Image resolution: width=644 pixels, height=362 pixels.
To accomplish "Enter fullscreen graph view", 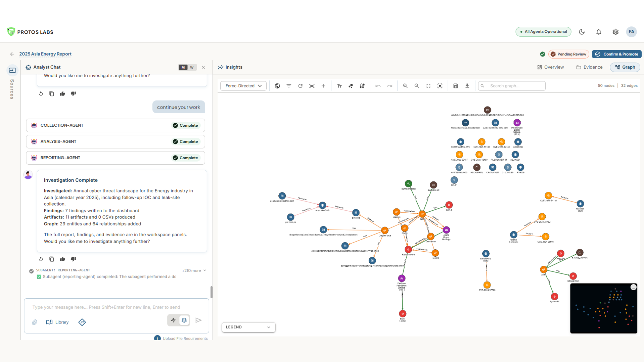I will click(428, 86).
